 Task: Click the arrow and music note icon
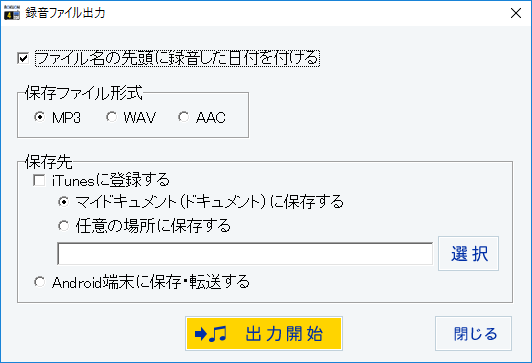tap(211, 334)
